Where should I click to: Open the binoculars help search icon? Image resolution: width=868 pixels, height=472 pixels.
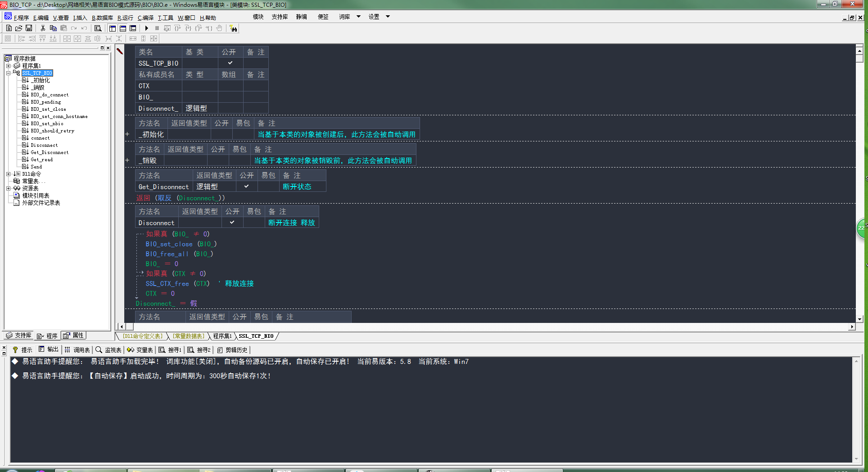pyautogui.click(x=233, y=28)
